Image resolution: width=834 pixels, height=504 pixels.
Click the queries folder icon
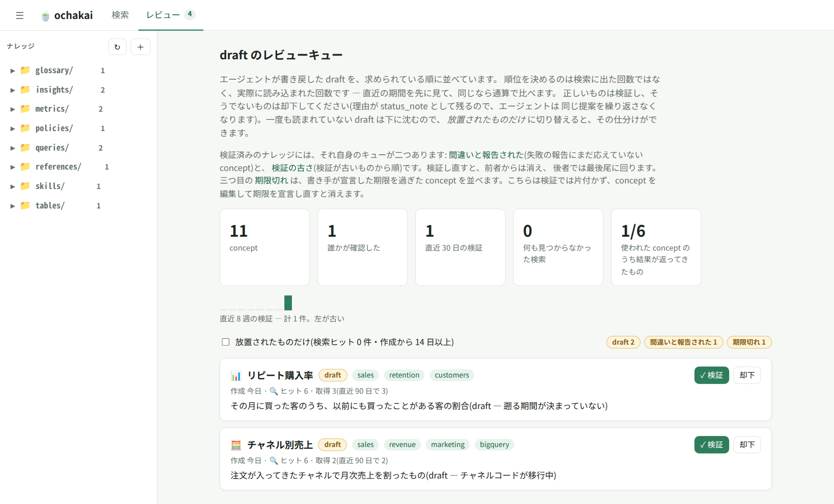tap(25, 148)
